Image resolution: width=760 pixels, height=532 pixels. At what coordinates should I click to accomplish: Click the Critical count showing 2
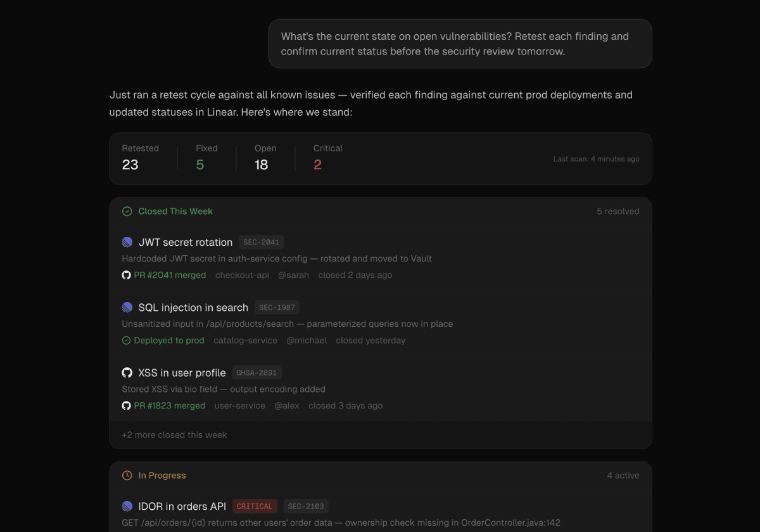tap(318, 164)
